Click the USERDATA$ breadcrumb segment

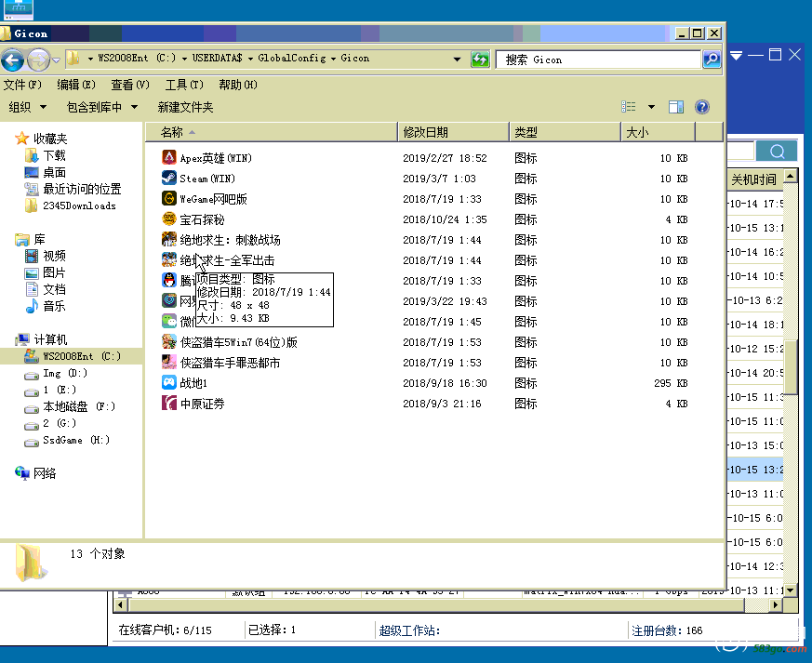(x=217, y=58)
